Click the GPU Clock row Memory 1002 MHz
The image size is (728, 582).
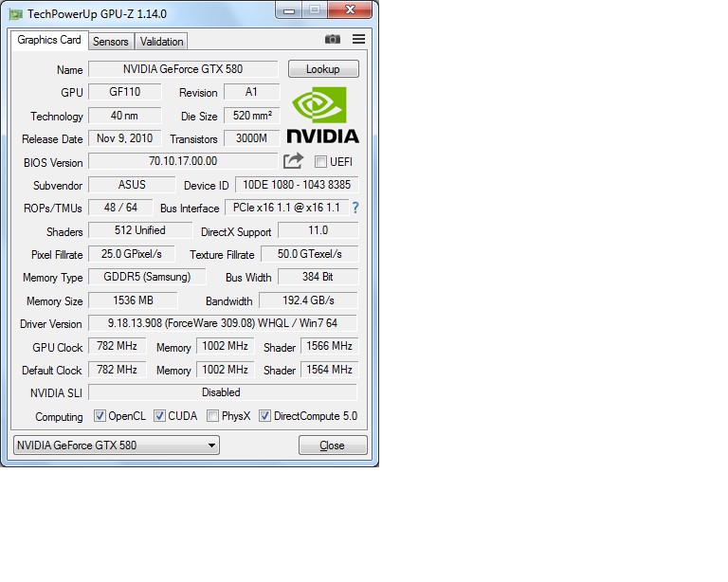click(x=226, y=346)
